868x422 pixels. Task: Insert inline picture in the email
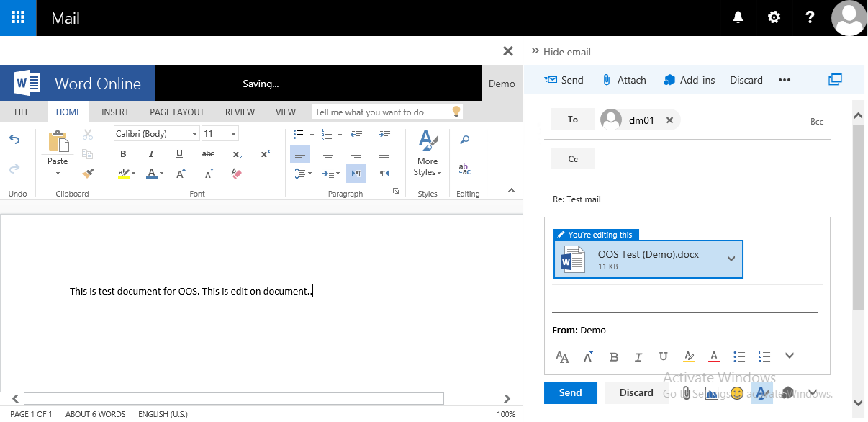pos(712,393)
